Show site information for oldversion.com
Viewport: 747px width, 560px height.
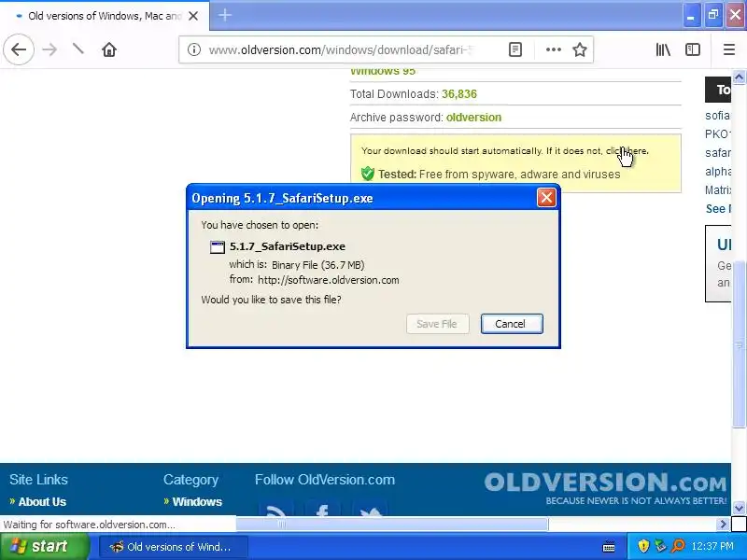194,49
